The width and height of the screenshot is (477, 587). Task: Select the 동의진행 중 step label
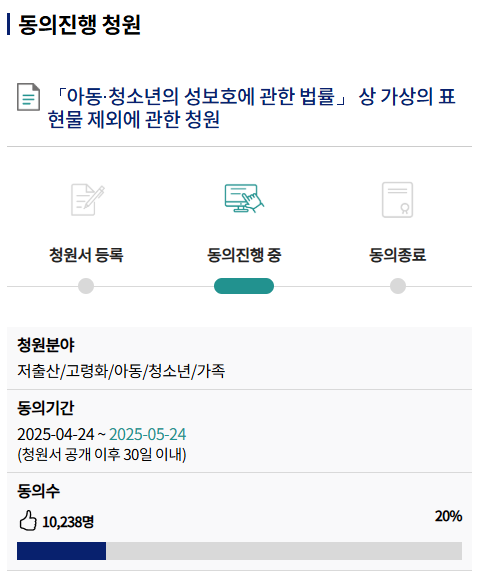244,255
